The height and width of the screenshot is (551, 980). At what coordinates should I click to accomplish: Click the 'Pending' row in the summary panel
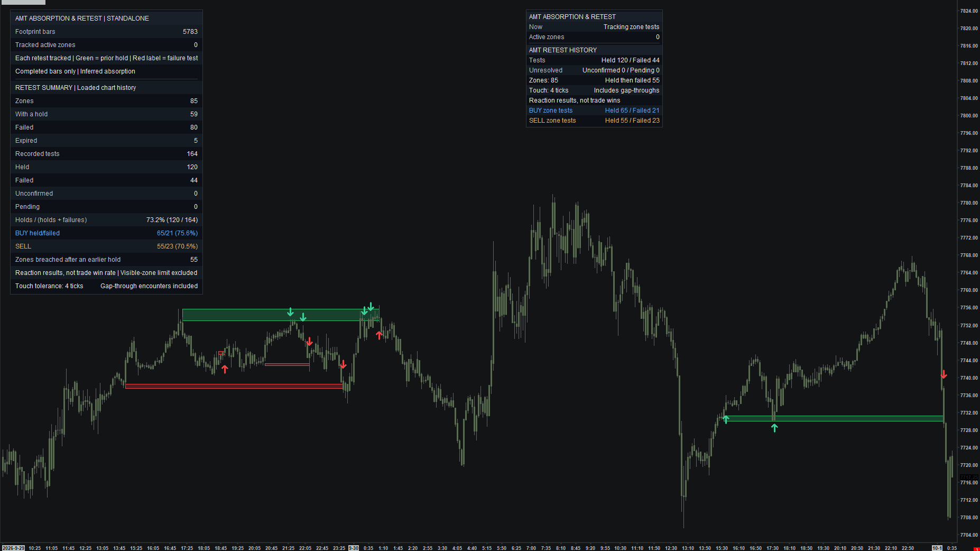[106, 207]
